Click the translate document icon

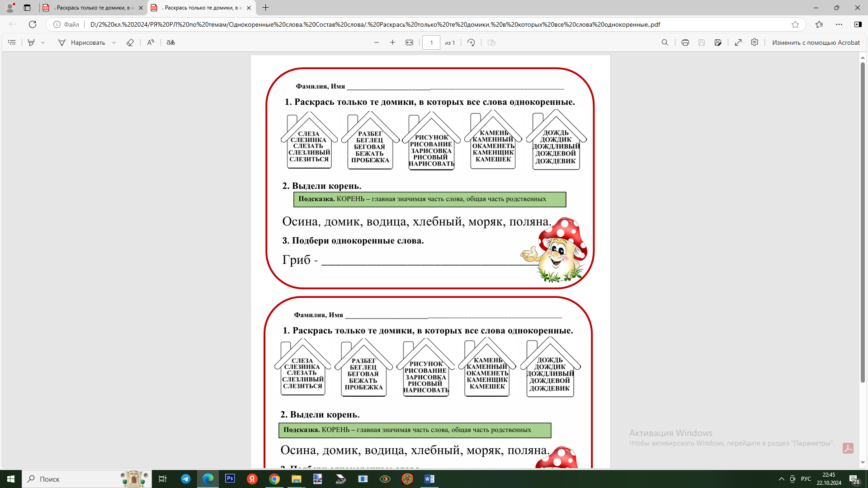(x=170, y=42)
